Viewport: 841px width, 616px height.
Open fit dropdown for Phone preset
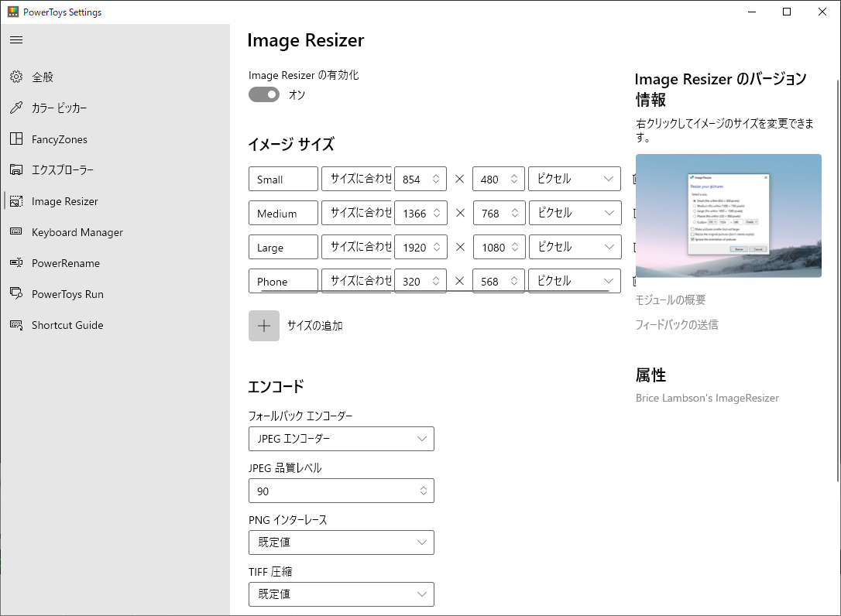(357, 280)
